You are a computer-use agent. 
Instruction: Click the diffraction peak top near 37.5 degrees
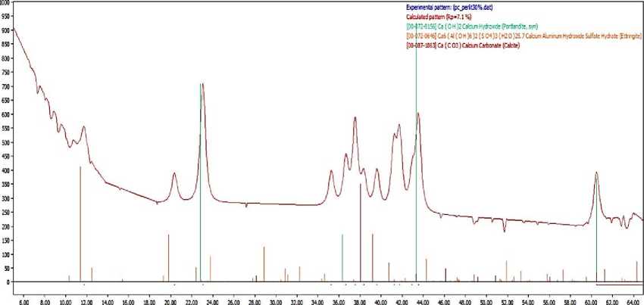click(x=355, y=118)
